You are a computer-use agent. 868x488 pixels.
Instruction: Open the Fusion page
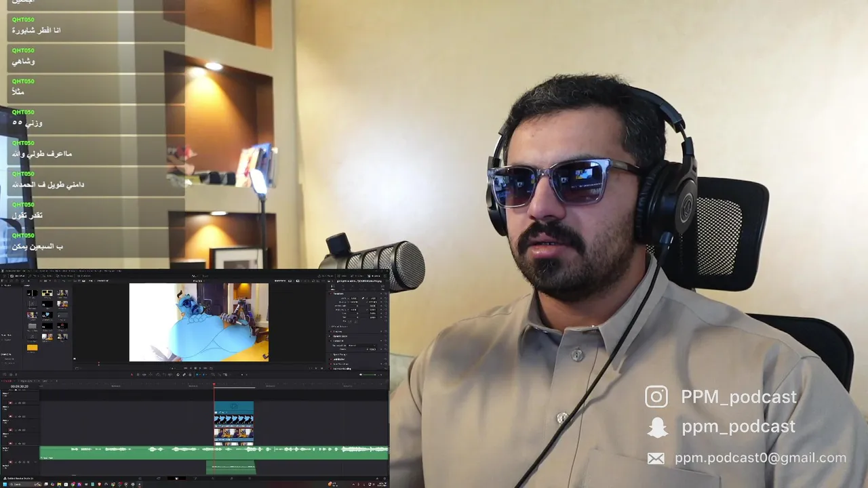point(195,478)
